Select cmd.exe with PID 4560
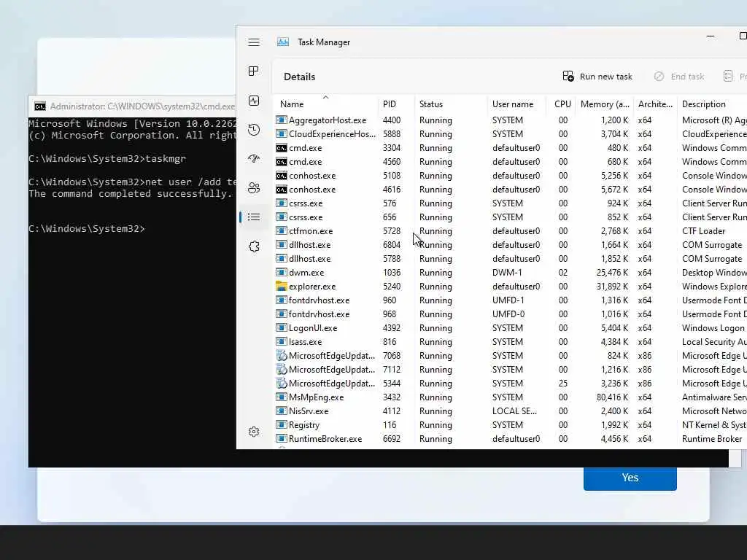The width and height of the screenshot is (747, 560). [x=511, y=161]
